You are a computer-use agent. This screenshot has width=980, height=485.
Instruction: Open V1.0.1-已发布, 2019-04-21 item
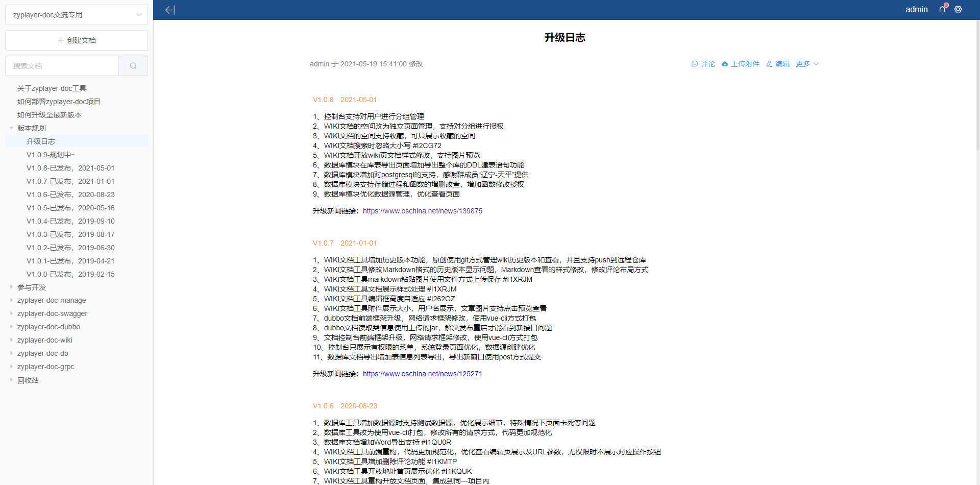[x=70, y=261]
